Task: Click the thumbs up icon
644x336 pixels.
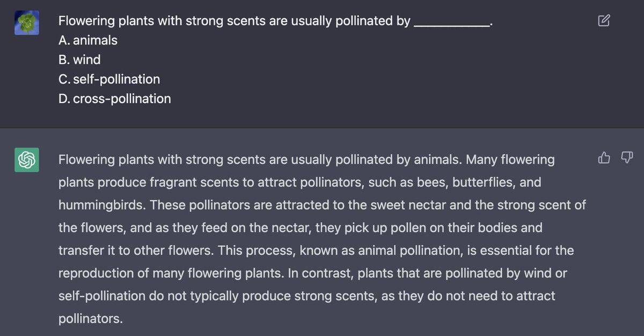Action: 604,158
